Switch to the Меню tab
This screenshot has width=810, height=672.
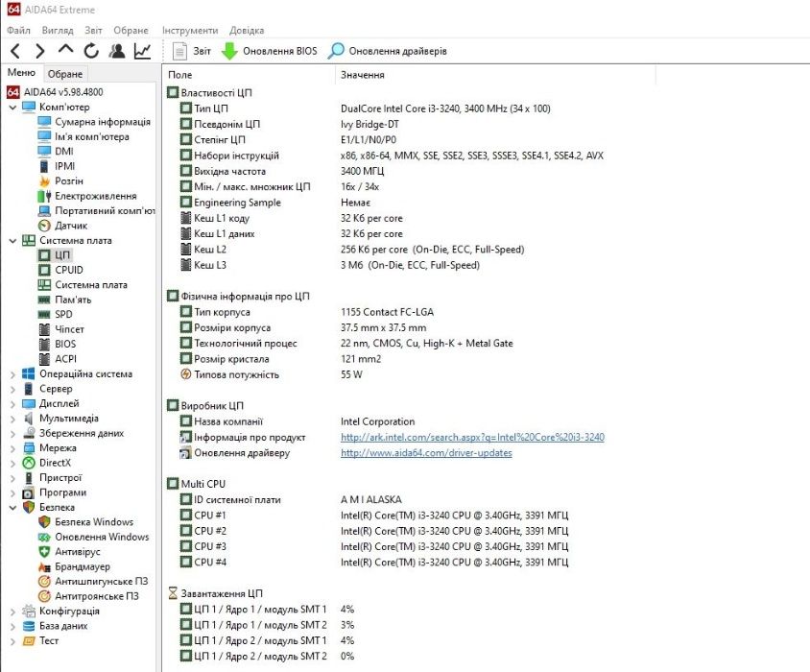pyautogui.click(x=21, y=73)
